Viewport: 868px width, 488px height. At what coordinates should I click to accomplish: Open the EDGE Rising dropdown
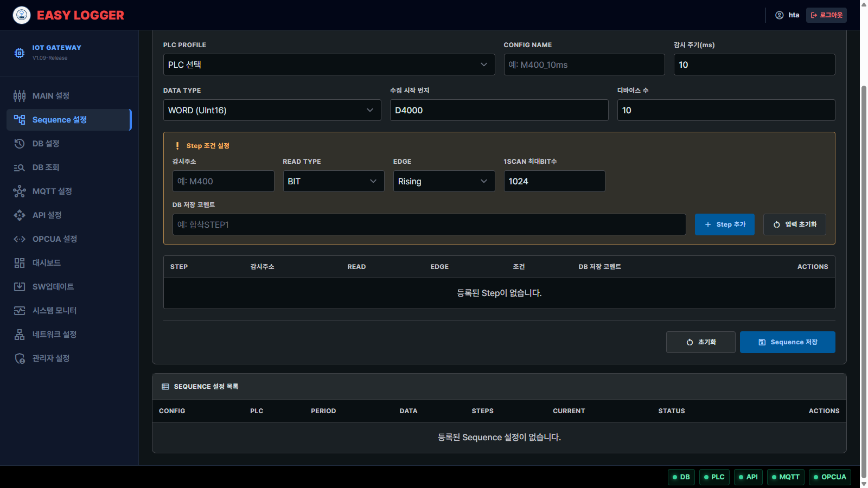click(444, 181)
